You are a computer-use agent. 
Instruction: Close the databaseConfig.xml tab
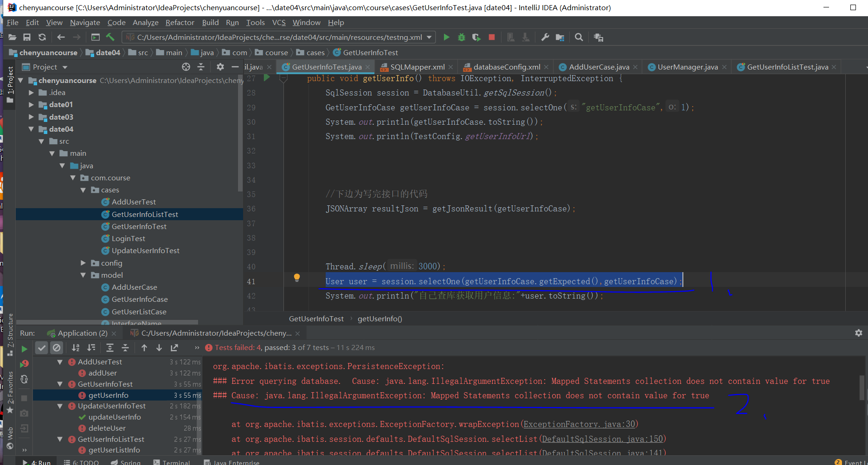pyautogui.click(x=547, y=67)
